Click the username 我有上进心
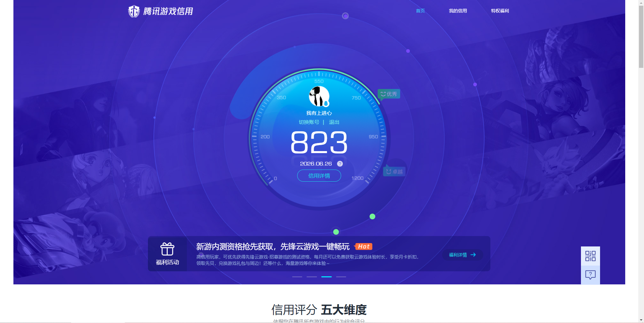 tap(319, 113)
